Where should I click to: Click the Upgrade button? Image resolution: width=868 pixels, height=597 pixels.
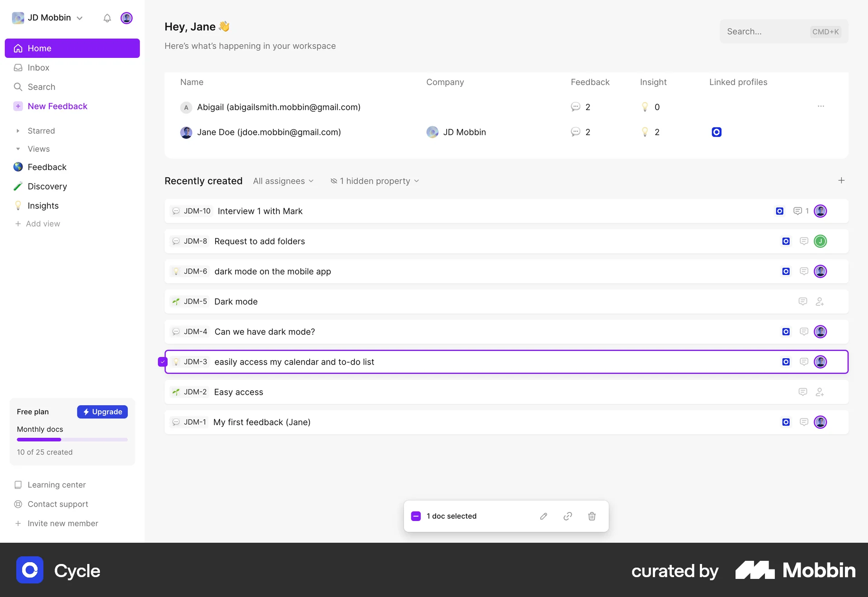click(102, 412)
